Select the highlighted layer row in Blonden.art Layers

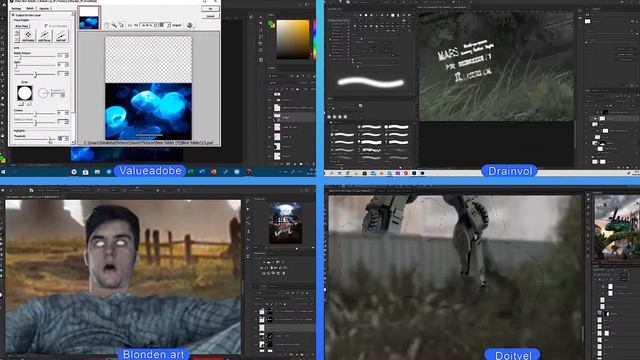(284, 328)
